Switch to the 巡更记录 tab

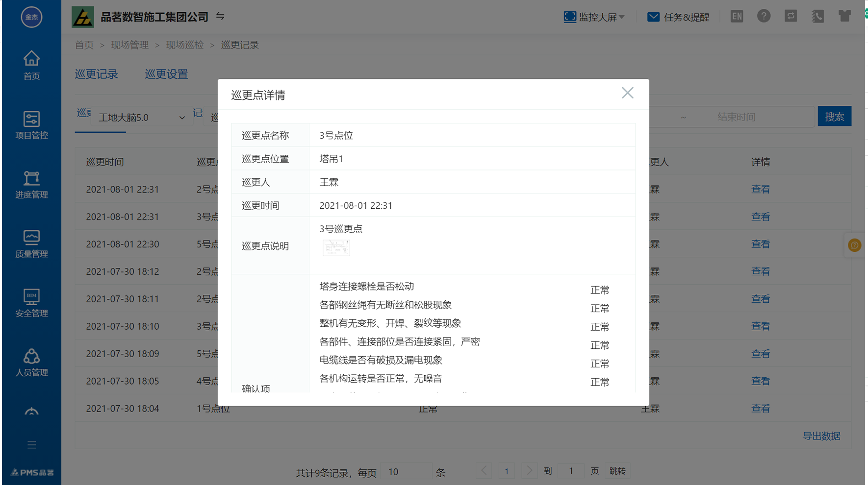coord(96,74)
